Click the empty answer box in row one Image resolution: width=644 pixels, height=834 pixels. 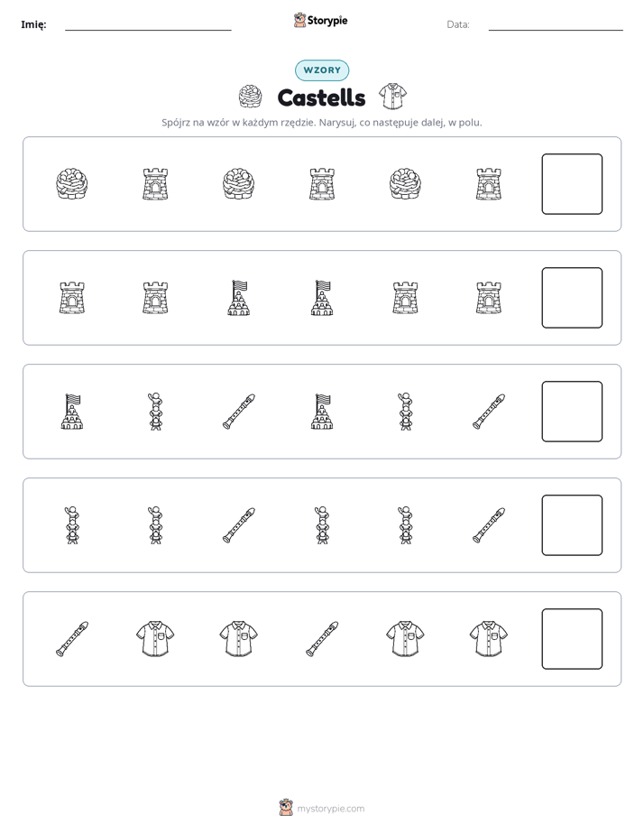[572, 184]
